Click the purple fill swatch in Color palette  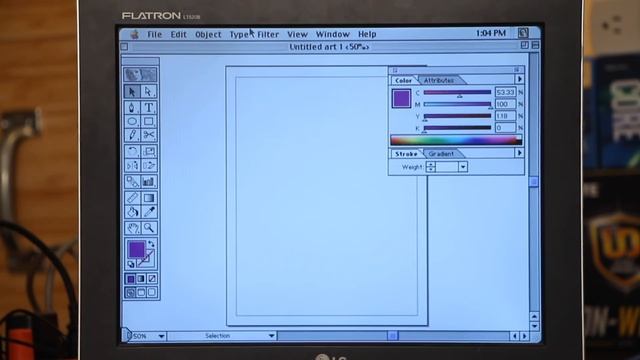point(401,98)
